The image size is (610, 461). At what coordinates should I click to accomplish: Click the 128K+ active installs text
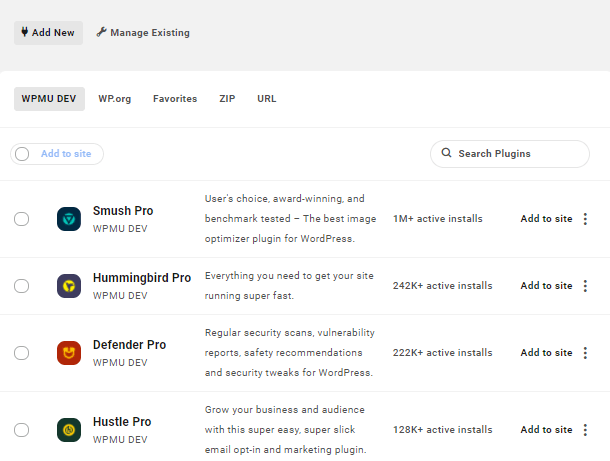click(442, 429)
